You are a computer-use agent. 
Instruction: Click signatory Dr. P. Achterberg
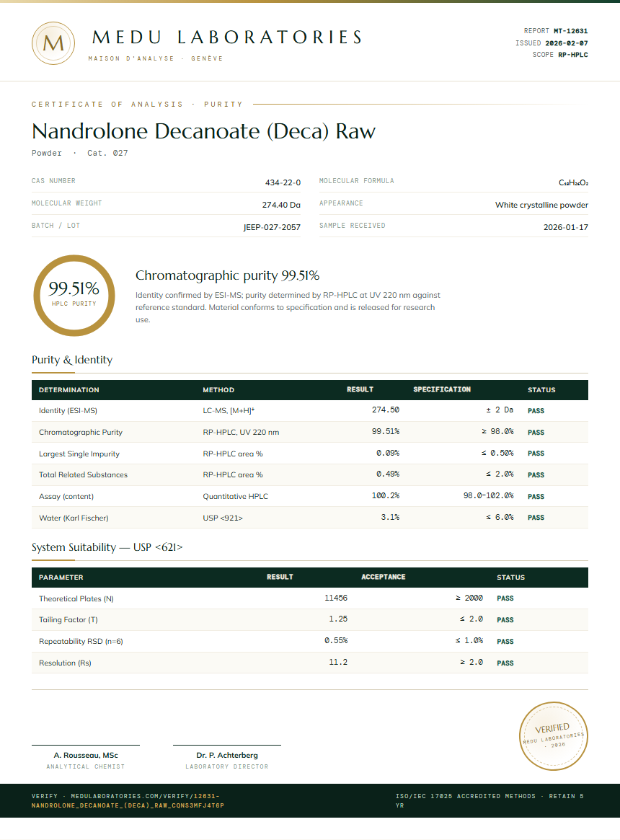tap(227, 756)
